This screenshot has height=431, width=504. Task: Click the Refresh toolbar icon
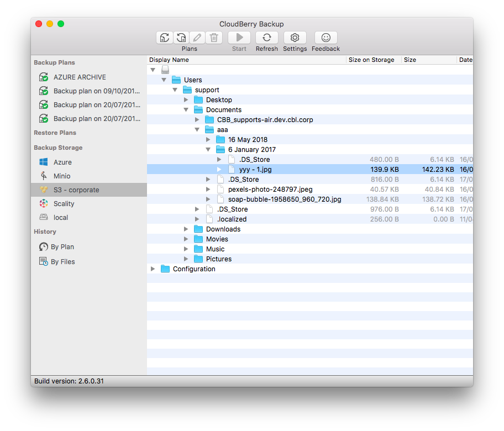pyautogui.click(x=267, y=38)
